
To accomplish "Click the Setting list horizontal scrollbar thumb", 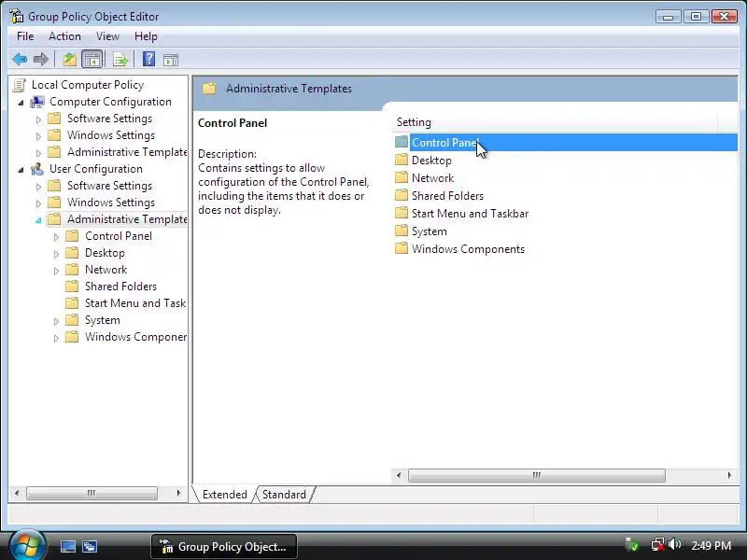I will point(537,475).
